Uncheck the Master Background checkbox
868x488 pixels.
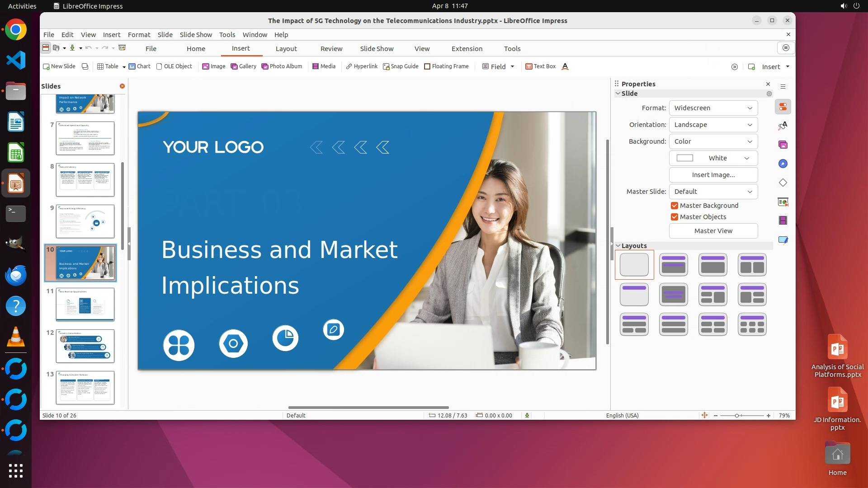coord(675,206)
